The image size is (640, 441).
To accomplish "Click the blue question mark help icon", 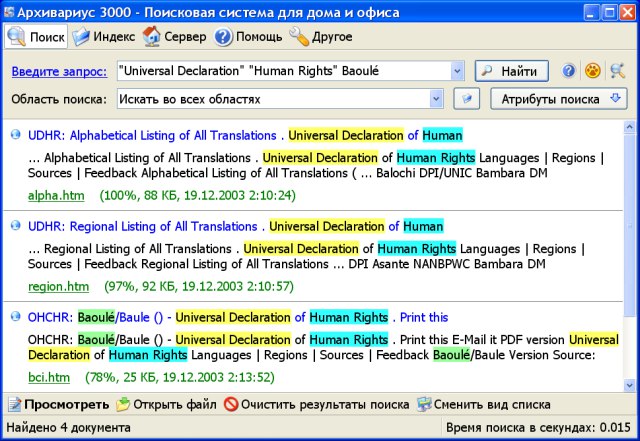I will click(x=569, y=71).
